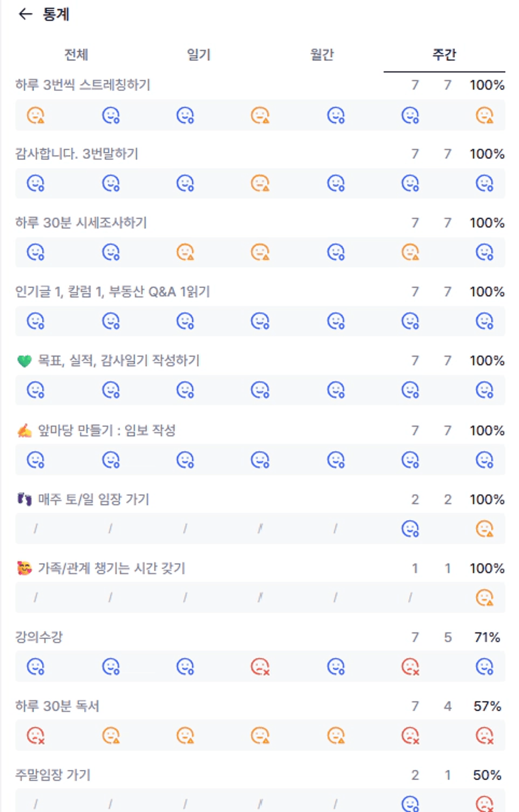Select the 월간 tab
This screenshot has height=812, width=519.
(x=321, y=55)
